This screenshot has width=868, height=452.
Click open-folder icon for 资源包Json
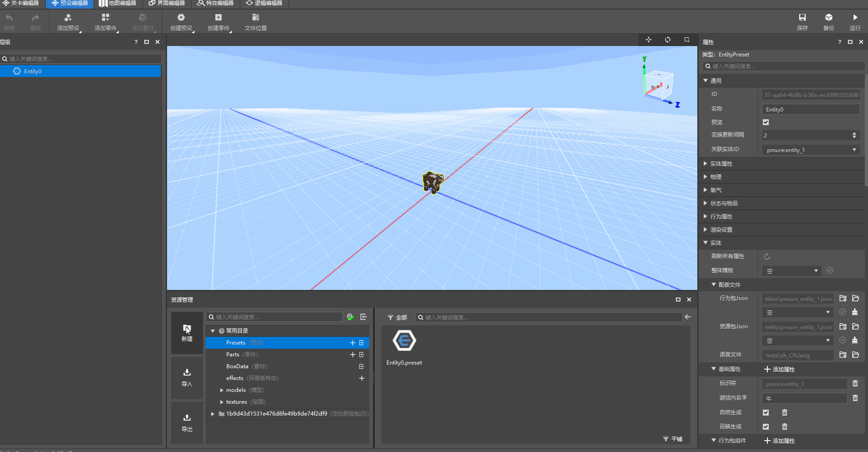tap(856, 327)
